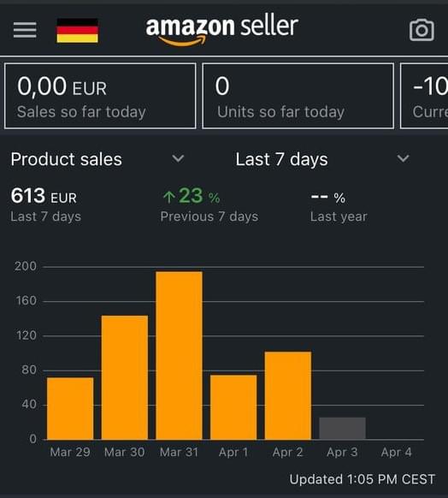Select the gray Apr 3 bar

(x=342, y=429)
